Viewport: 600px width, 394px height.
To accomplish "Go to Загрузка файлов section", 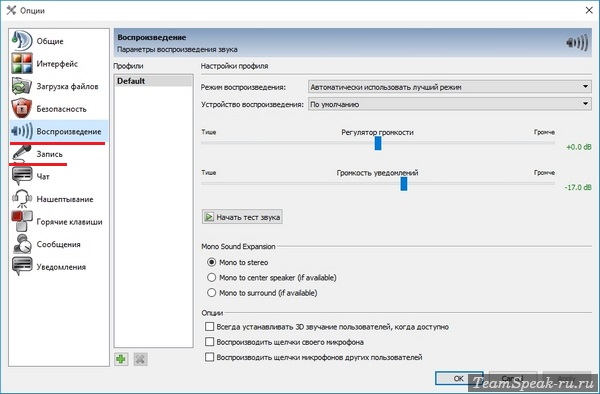I will pyautogui.click(x=67, y=86).
